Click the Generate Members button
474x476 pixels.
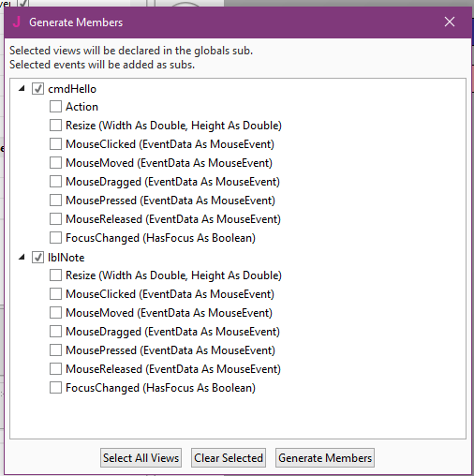tap(325, 458)
